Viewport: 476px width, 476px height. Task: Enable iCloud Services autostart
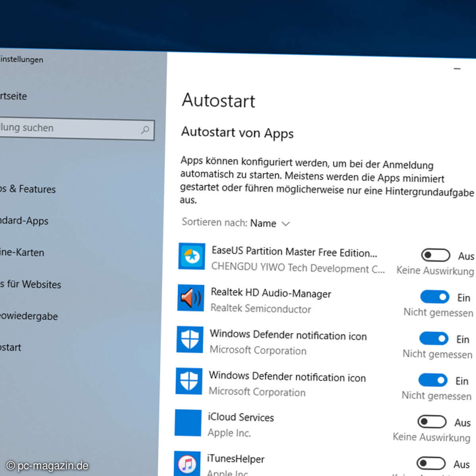pyautogui.click(x=432, y=421)
